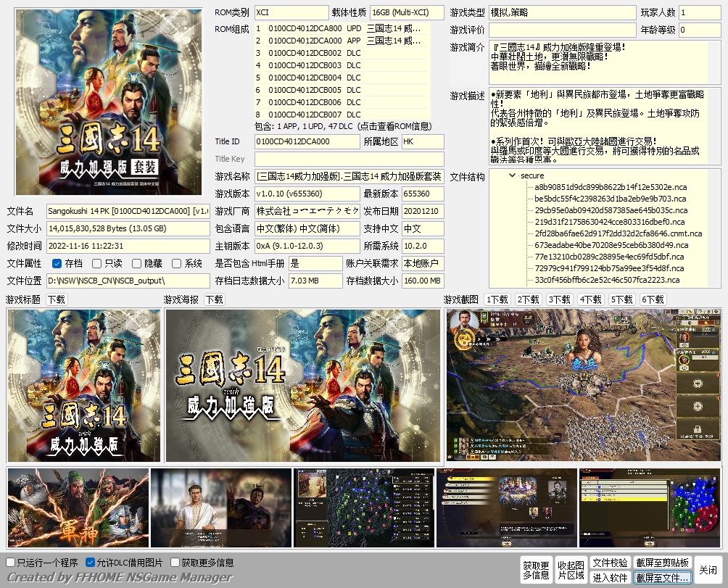The width and height of the screenshot is (728, 588).
Task: Toggle the 隐藏 attribute checkbox
Action: coord(136,264)
